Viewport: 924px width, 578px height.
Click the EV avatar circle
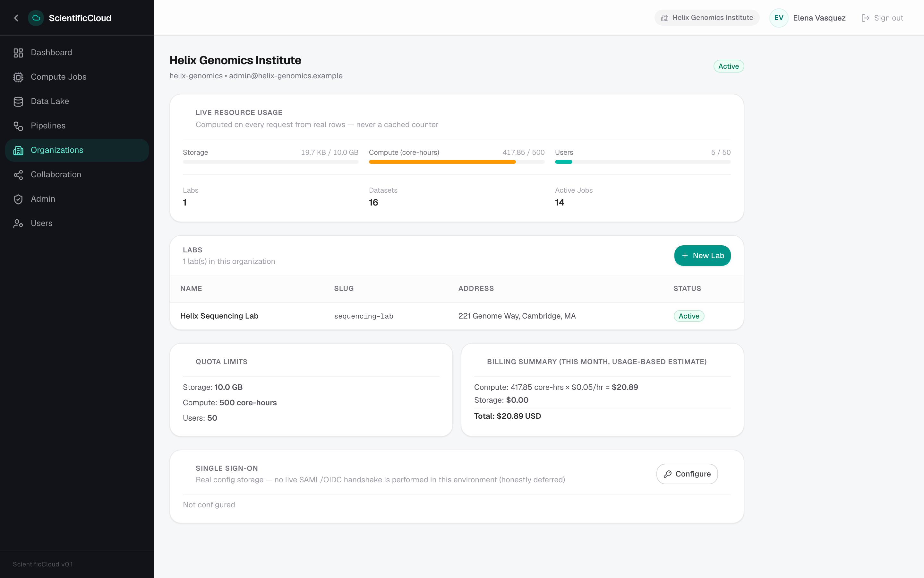(x=779, y=18)
